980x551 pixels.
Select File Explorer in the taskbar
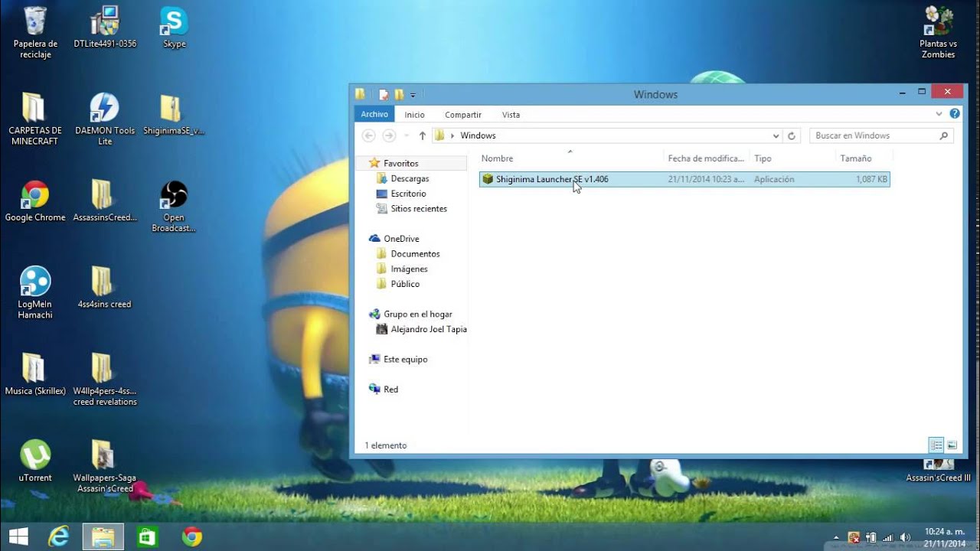coord(103,536)
